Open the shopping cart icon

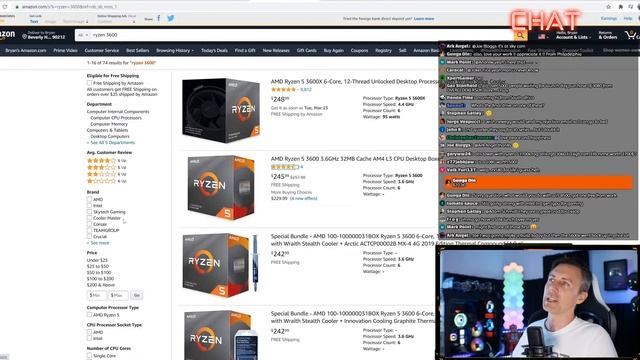(x=631, y=35)
